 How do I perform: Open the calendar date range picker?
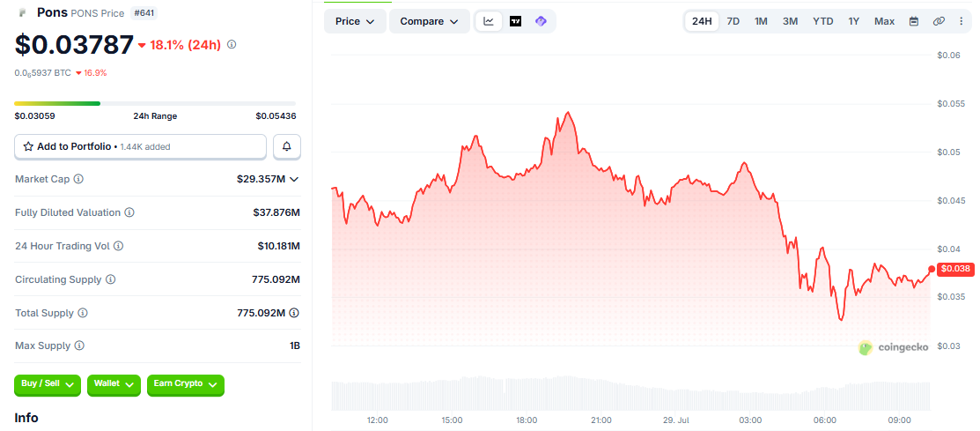(914, 21)
